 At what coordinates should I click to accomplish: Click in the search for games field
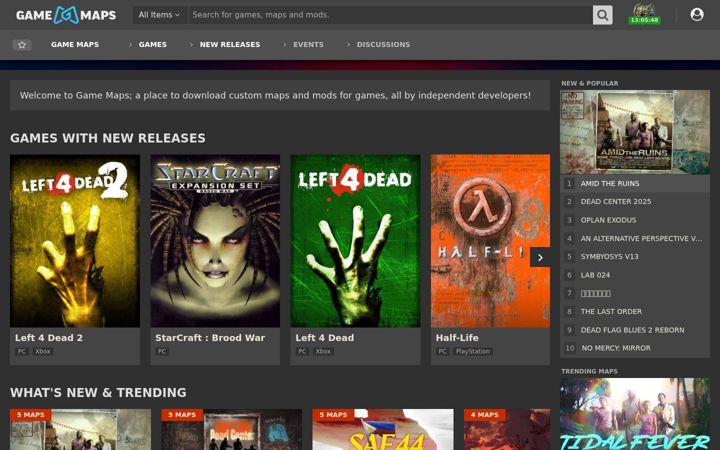(390, 15)
